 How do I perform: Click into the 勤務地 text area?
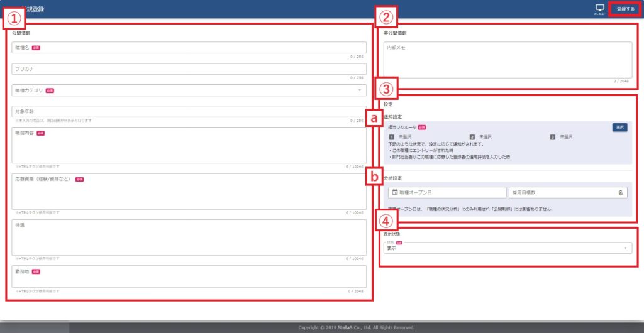[189, 278]
